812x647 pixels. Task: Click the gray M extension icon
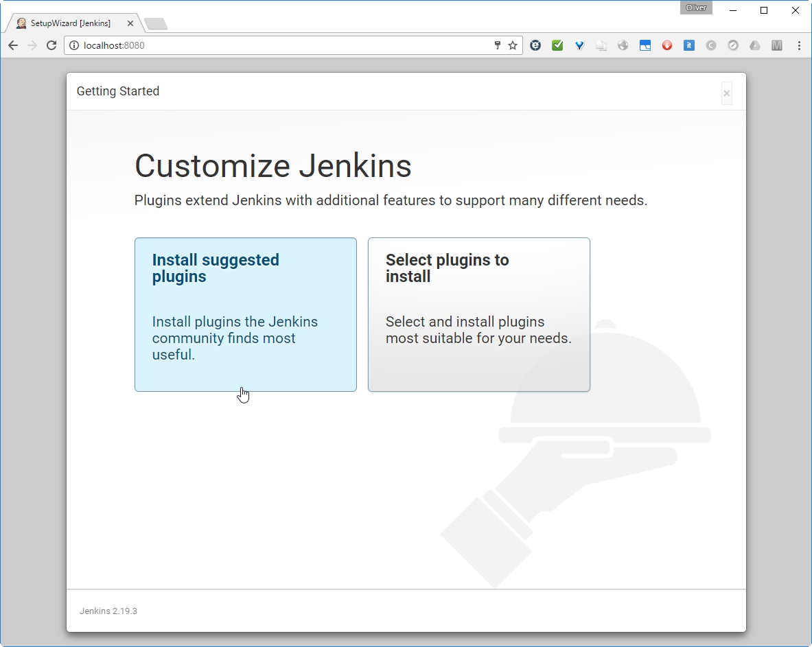777,46
